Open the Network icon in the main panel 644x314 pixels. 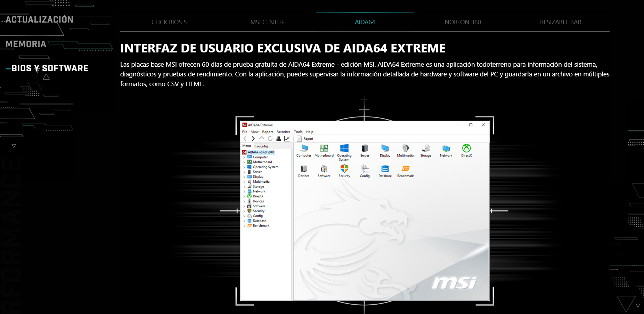446,148
